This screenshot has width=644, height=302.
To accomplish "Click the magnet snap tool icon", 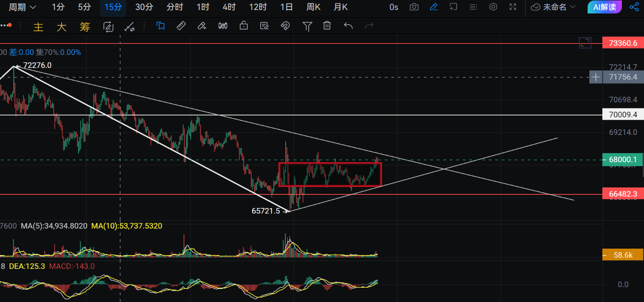I will tap(285, 26).
